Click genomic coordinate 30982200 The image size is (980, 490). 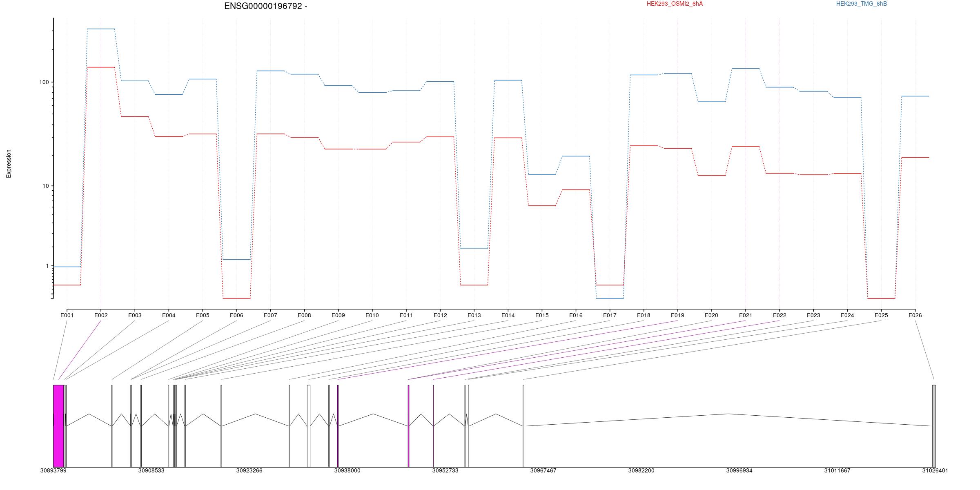(641, 470)
